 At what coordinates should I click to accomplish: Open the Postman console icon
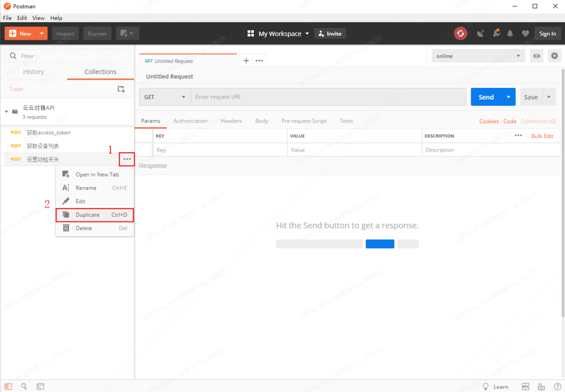point(40,387)
